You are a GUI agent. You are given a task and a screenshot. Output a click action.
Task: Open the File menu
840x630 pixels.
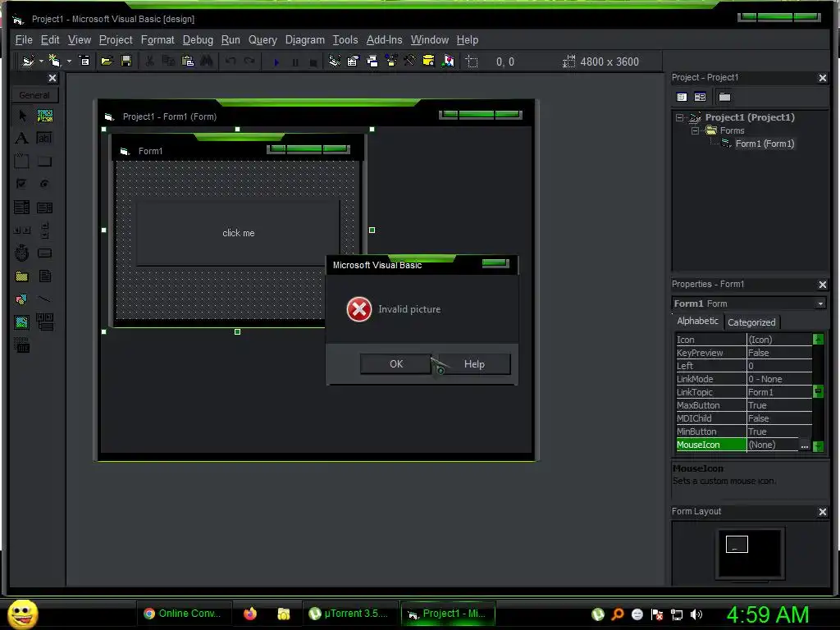(x=24, y=39)
